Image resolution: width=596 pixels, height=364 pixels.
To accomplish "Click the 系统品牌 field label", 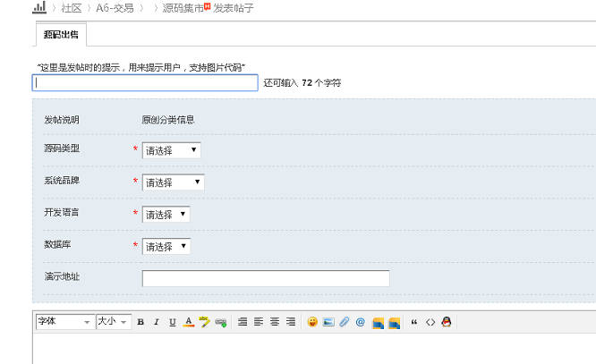I will point(62,180).
